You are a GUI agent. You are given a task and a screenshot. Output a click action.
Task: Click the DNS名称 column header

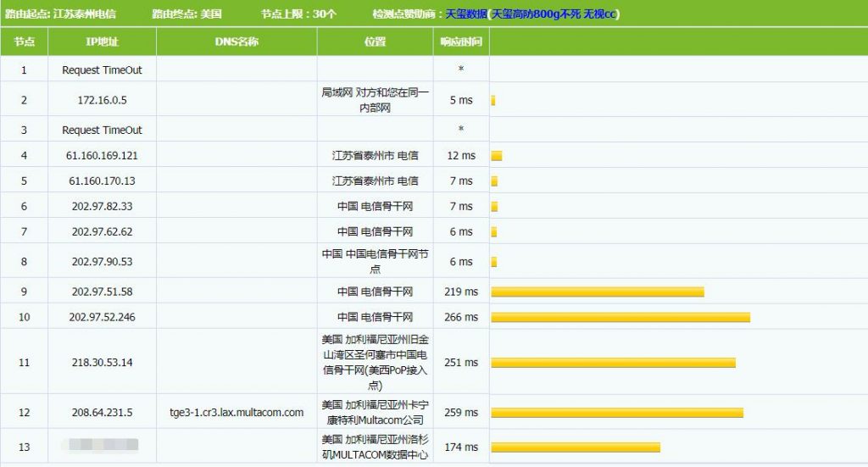(236, 42)
